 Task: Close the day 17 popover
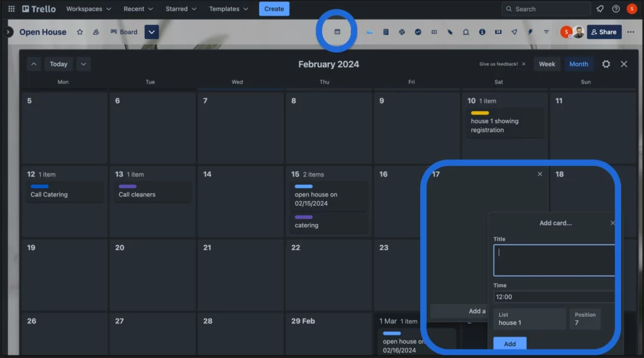(x=540, y=174)
